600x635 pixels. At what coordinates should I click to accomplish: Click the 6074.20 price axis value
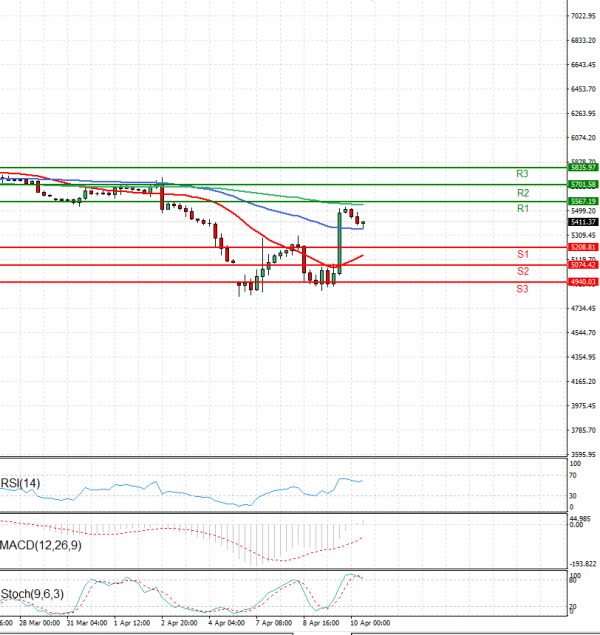583,138
